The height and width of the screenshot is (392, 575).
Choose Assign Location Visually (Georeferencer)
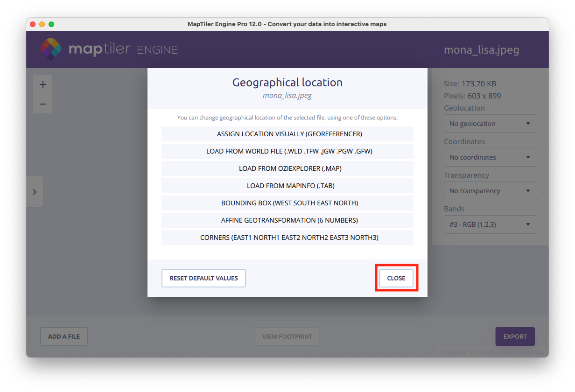tap(287, 134)
